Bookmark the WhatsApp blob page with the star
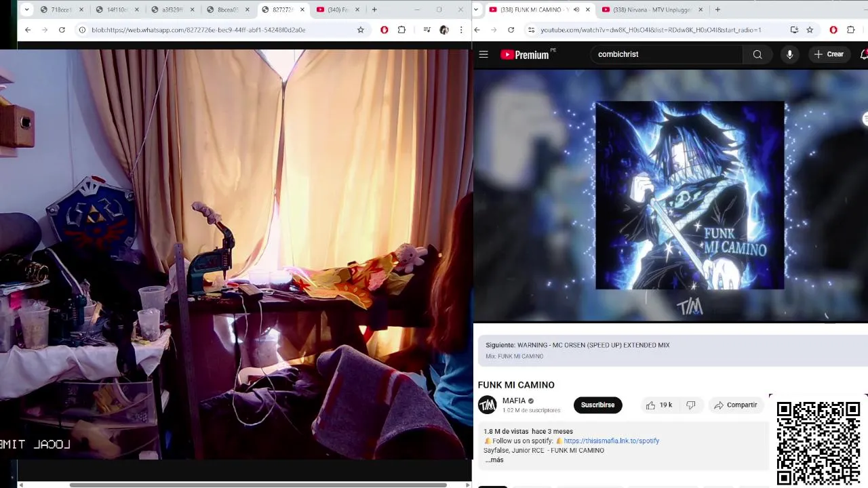 [x=361, y=30]
